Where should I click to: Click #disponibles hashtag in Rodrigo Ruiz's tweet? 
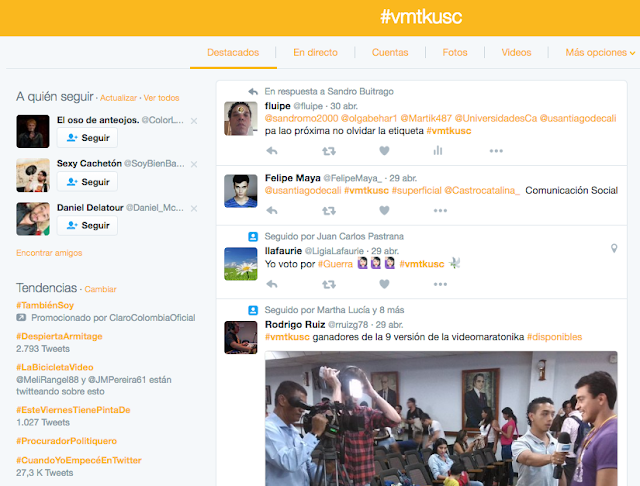(x=554, y=337)
